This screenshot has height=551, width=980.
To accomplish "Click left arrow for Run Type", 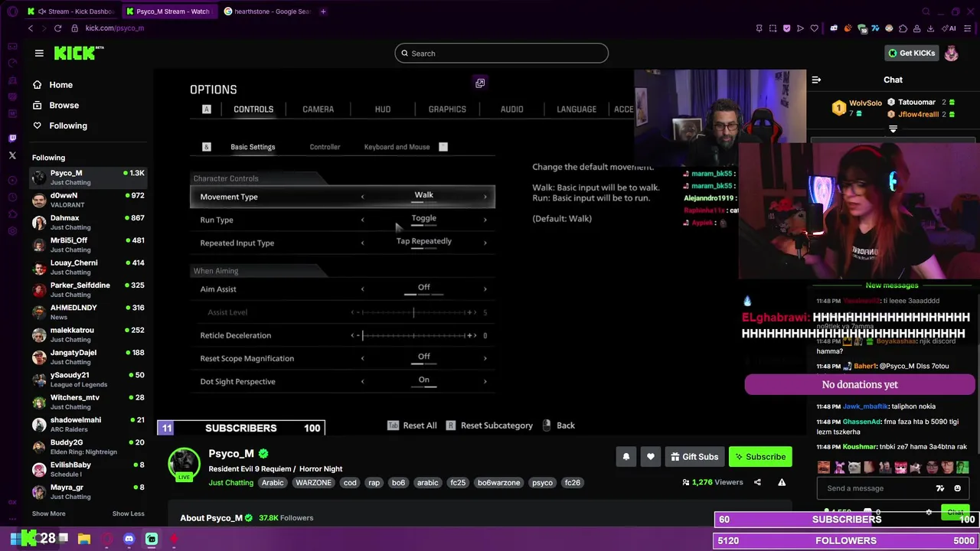I will 362,220.
